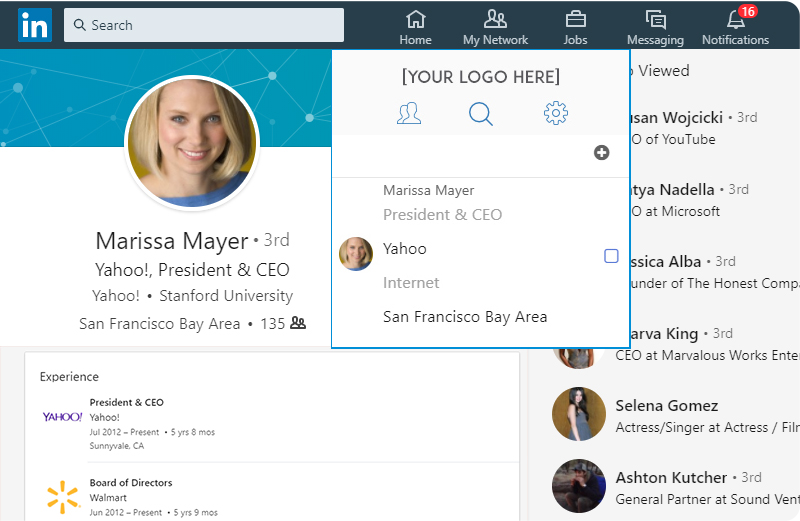The height and width of the screenshot is (521, 800).
Task: Open settings gear icon in extension popup
Action: click(x=556, y=113)
